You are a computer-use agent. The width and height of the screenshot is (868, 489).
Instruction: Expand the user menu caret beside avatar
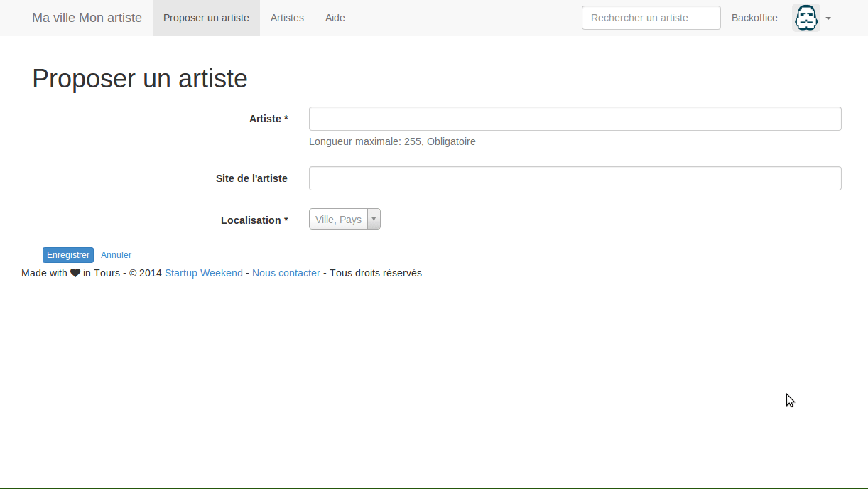tap(828, 18)
